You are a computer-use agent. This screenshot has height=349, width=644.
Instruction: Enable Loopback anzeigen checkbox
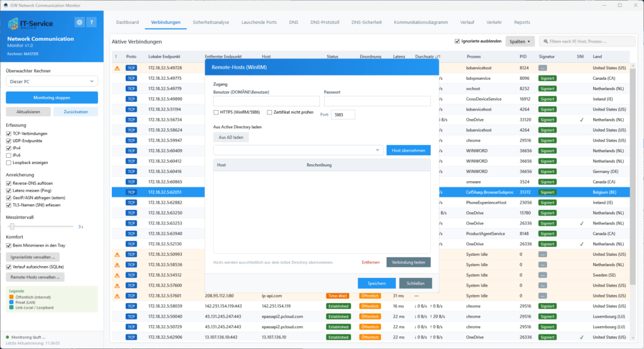click(x=9, y=163)
